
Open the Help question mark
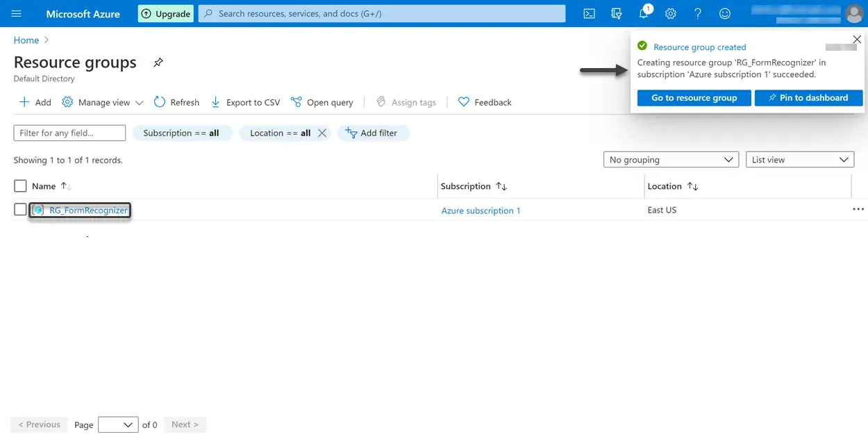[x=698, y=14]
